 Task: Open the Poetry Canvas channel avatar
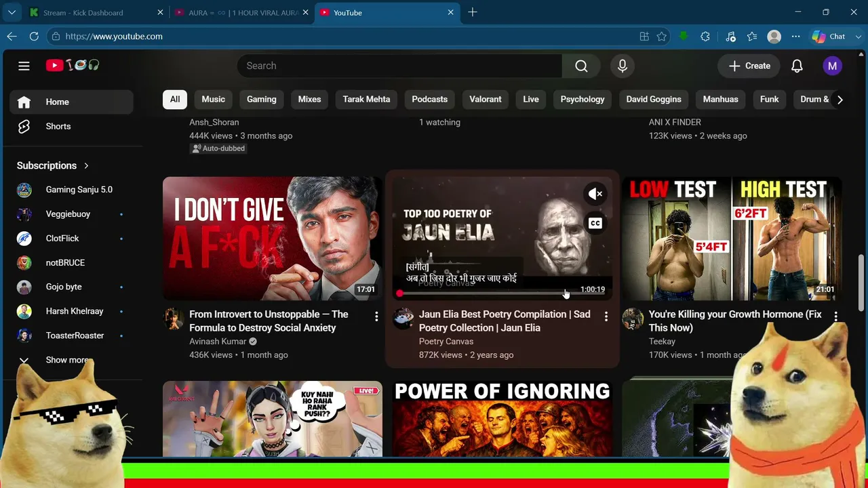pyautogui.click(x=403, y=319)
